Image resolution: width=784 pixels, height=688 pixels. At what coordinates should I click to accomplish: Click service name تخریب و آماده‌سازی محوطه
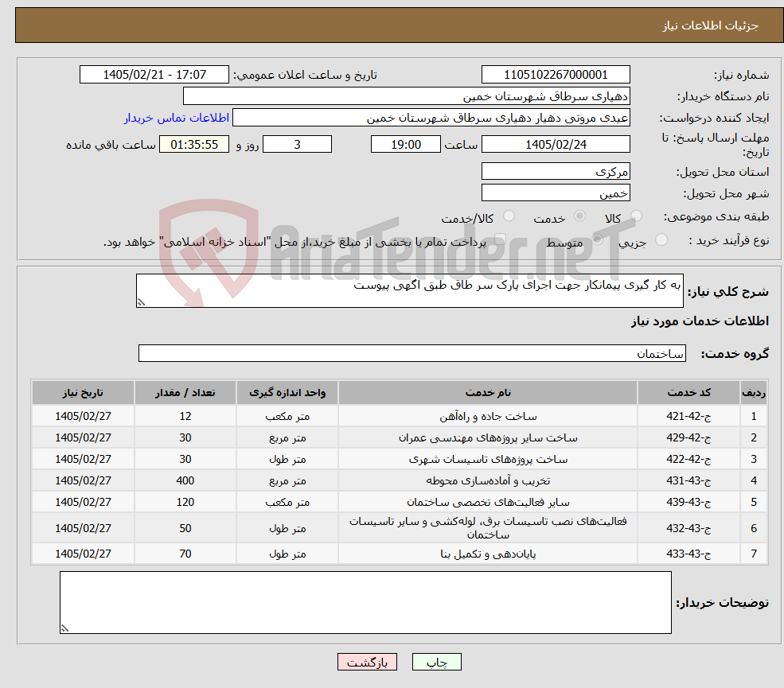(x=488, y=480)
